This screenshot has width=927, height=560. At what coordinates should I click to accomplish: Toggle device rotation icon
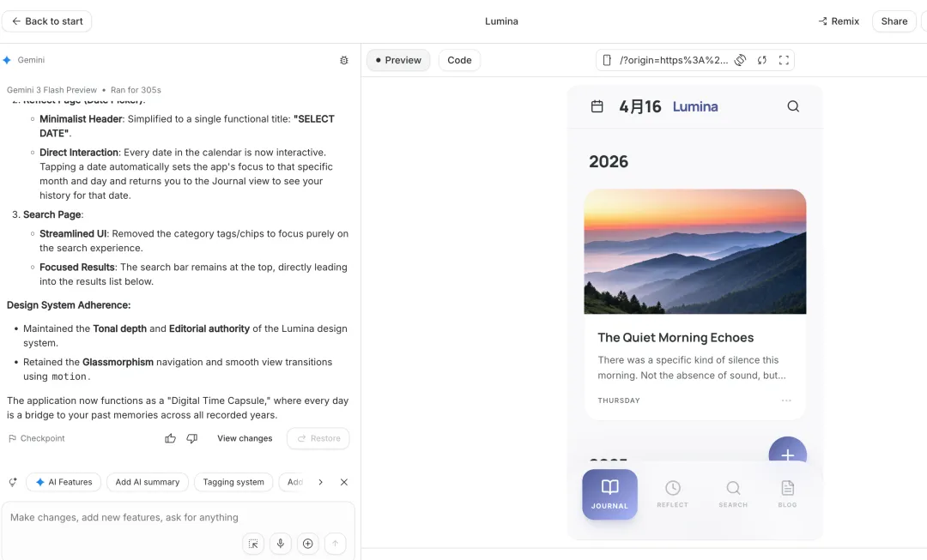click(x=740, y=60)
